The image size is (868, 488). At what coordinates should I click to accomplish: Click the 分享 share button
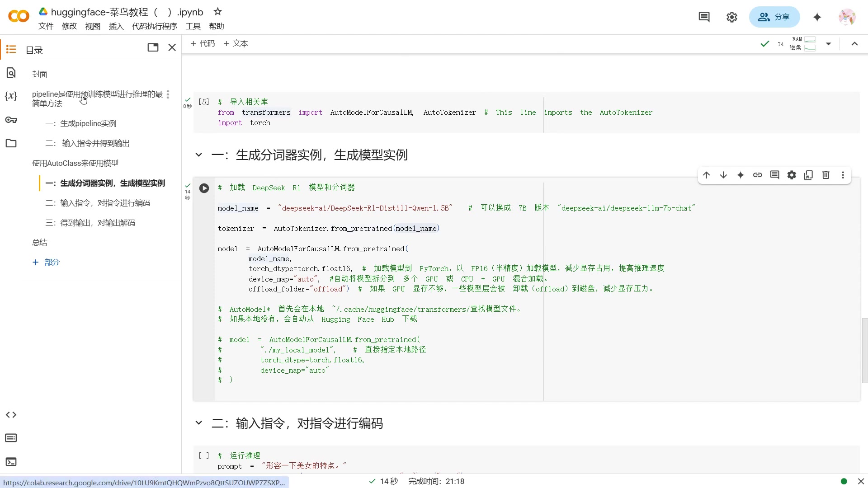pos(774,17)
